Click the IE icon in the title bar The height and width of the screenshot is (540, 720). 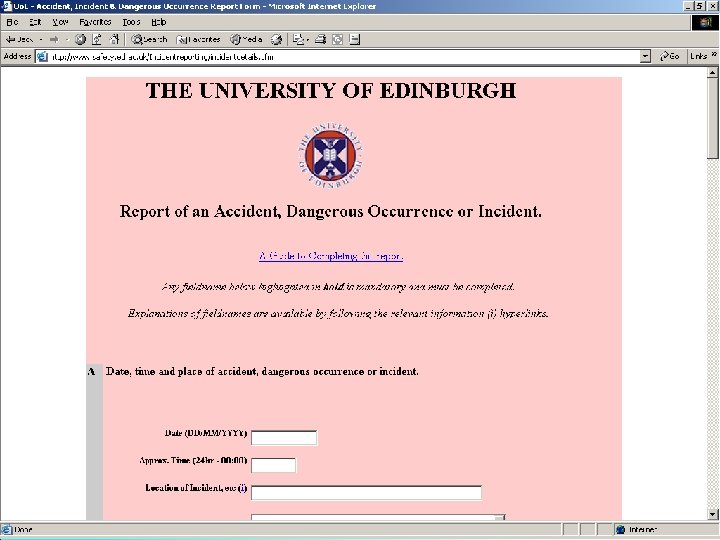click(6, 6)
